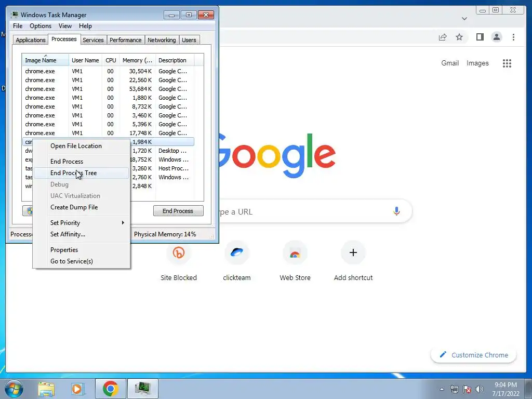
Task: Open network status tray icon
Action: (x=454, y=389)
